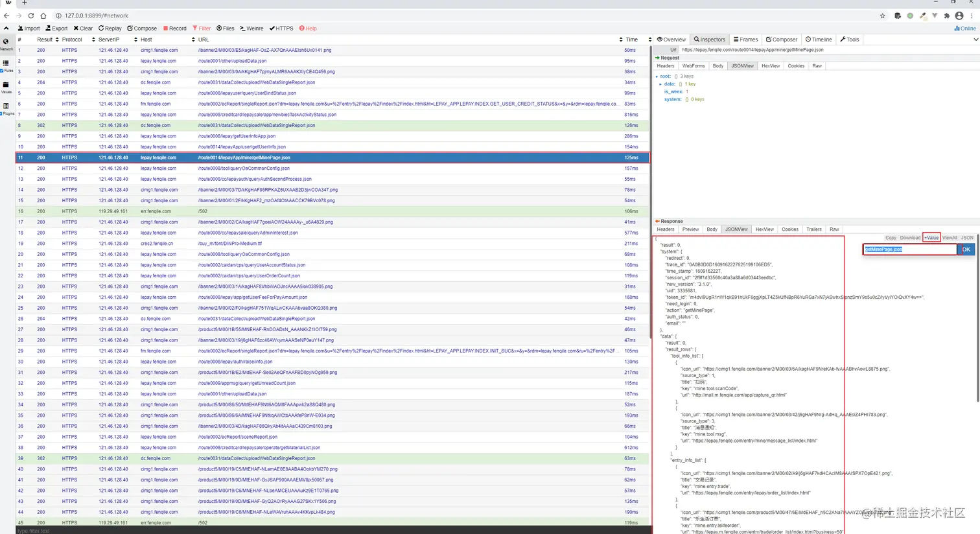Open the browser Extensions puzzle icon
The image size is (980, 534).
(x=947, y=16)
